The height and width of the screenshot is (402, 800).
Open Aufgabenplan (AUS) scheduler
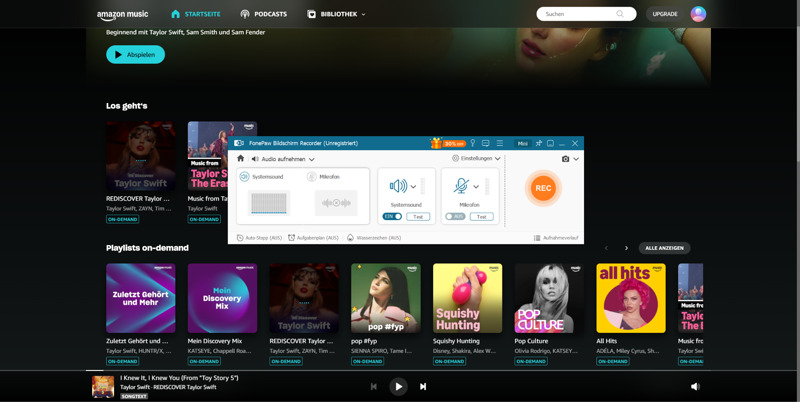tap(313, 238)
